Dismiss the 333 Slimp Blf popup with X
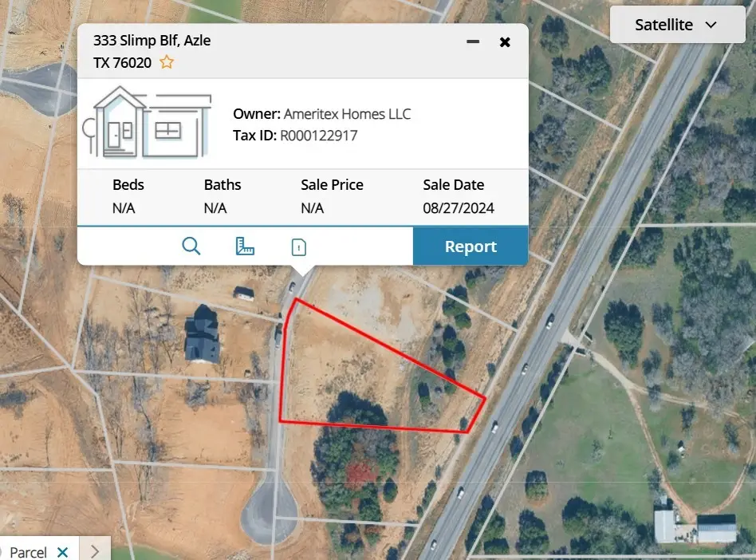Screen dimensions: 756x560 (x=505, y=41)
